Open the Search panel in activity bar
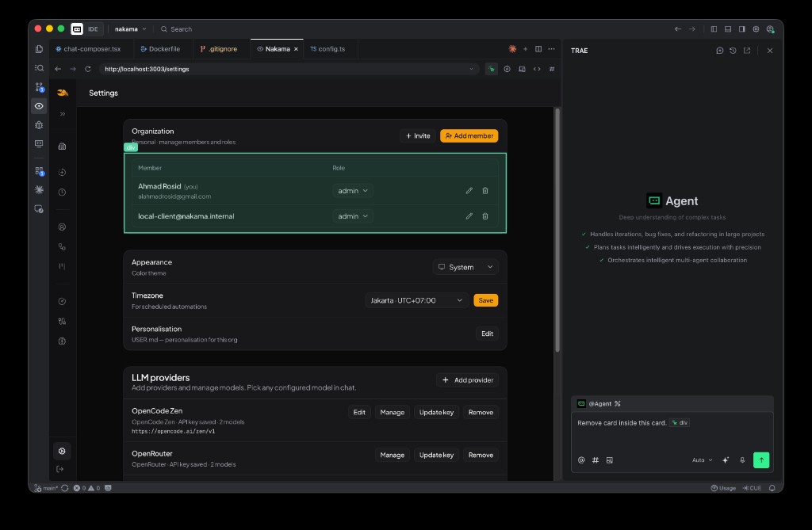 point(39,68)
